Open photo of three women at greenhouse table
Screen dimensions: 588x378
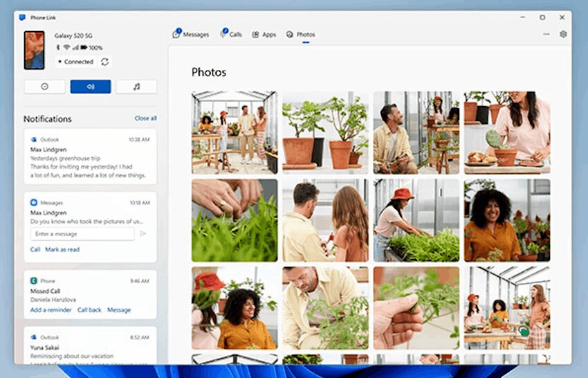(x=507, y=308)
